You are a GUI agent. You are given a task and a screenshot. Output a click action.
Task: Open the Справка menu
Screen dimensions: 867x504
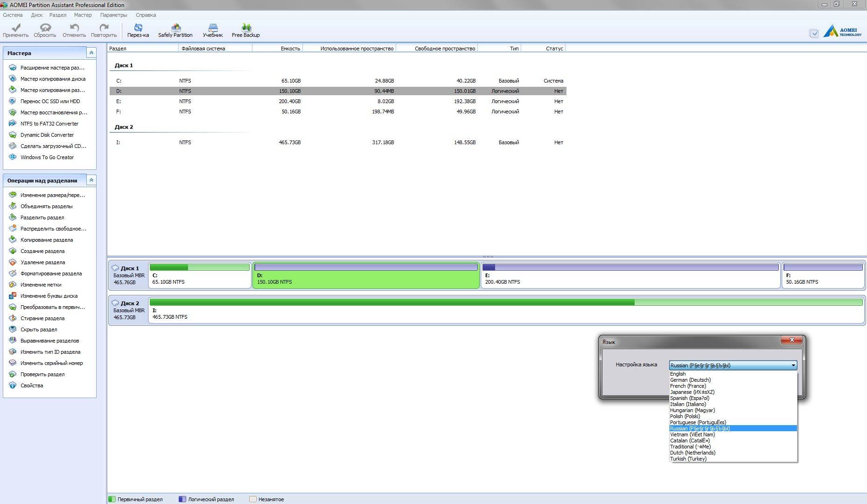click(x=146, y=15)
